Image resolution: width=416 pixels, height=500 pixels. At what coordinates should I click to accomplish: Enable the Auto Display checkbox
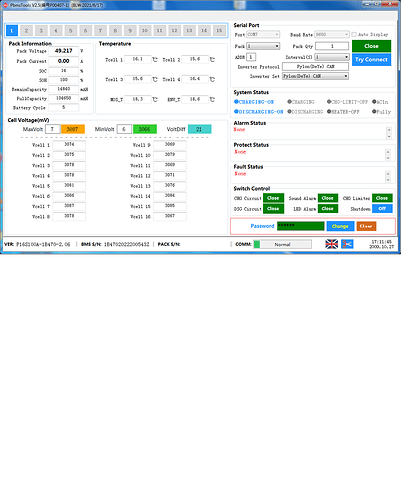click(x=354, y=34)
